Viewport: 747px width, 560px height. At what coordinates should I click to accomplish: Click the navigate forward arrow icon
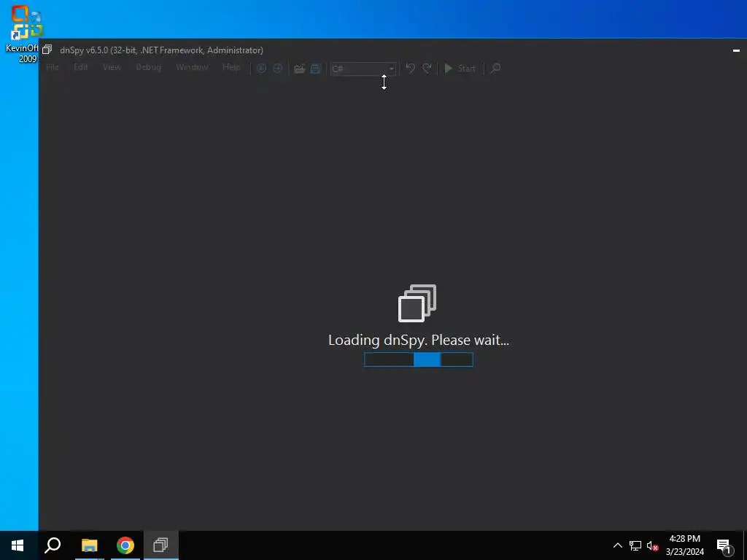tap(277, 69)
